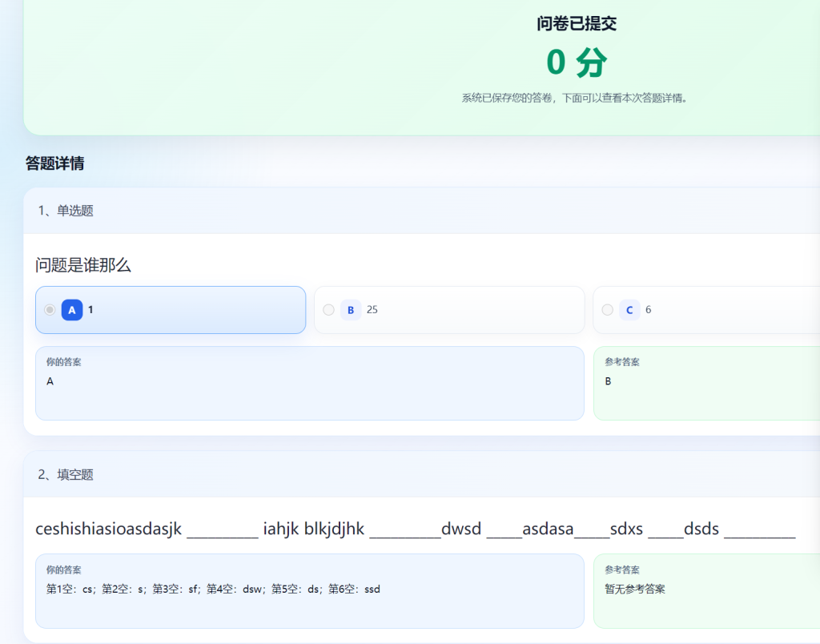Screen dimensions: 820x644
Task: Select radio button for option C
Action: (x=607, y=310)
